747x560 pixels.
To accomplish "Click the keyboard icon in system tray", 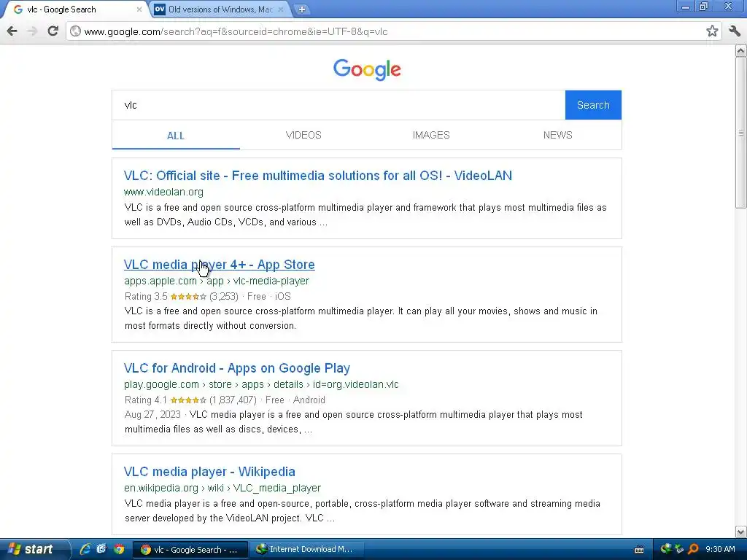I will (x=639, y=550).
